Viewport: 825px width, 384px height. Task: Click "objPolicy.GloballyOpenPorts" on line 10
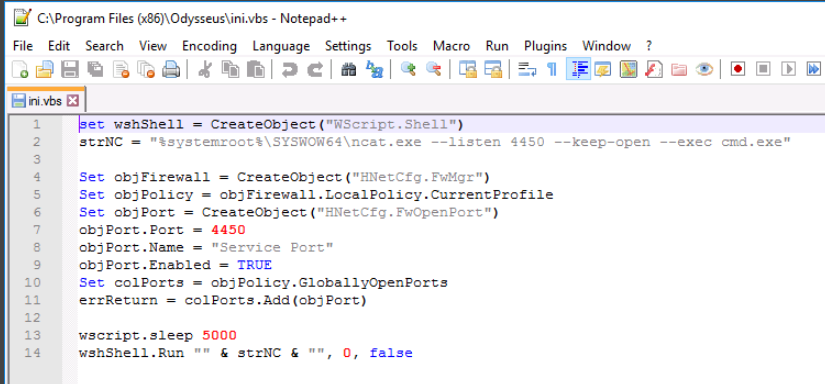(x=329, y=282)
